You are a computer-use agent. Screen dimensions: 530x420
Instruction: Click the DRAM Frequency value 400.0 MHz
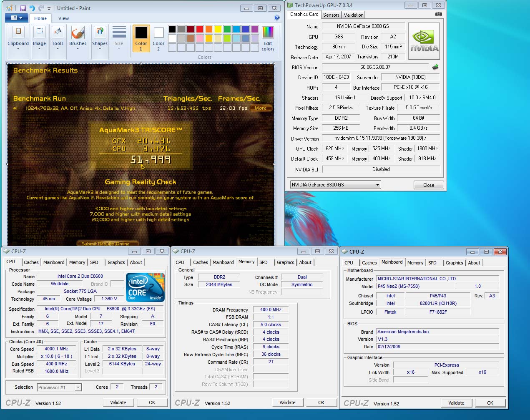coord(271,309)
